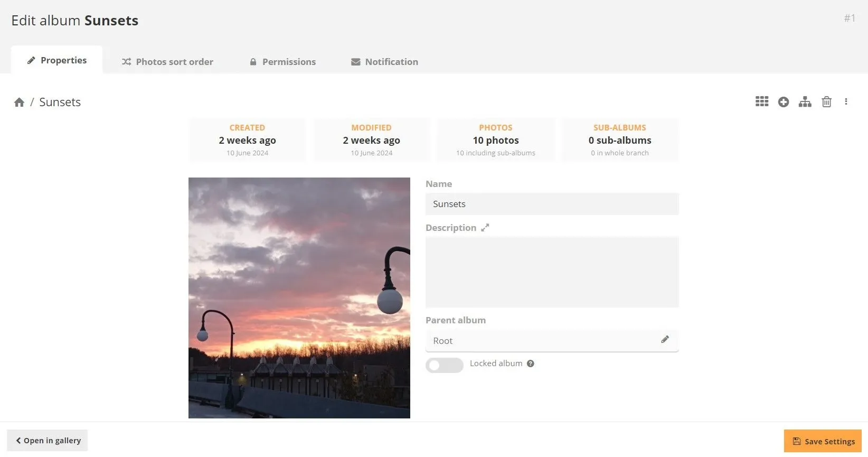Click the trash delete album icon
Image resolution: width=868 pixels, height=457 pixels.
coord(826,102)
